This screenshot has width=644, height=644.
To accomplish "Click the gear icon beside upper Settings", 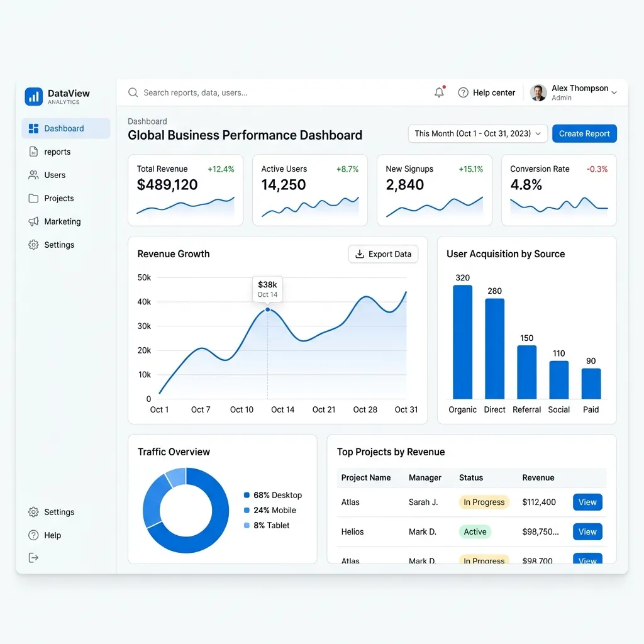I will coord(34,245).
